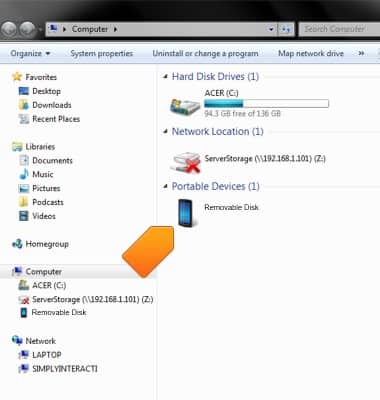Click the Network Location (1) heading
Image resolution: width=380 pixels, height=400 pixels.
coord(217,132)
